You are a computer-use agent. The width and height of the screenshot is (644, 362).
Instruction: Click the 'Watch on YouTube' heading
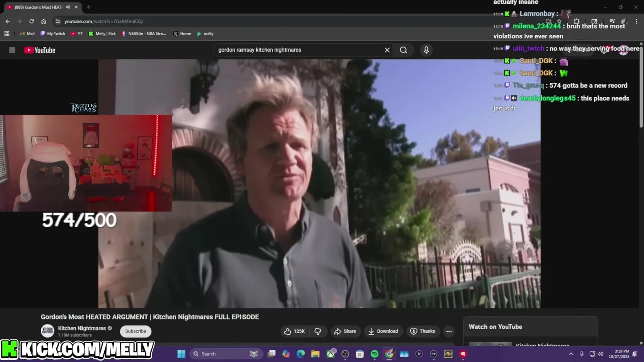(x=496, y=327)
